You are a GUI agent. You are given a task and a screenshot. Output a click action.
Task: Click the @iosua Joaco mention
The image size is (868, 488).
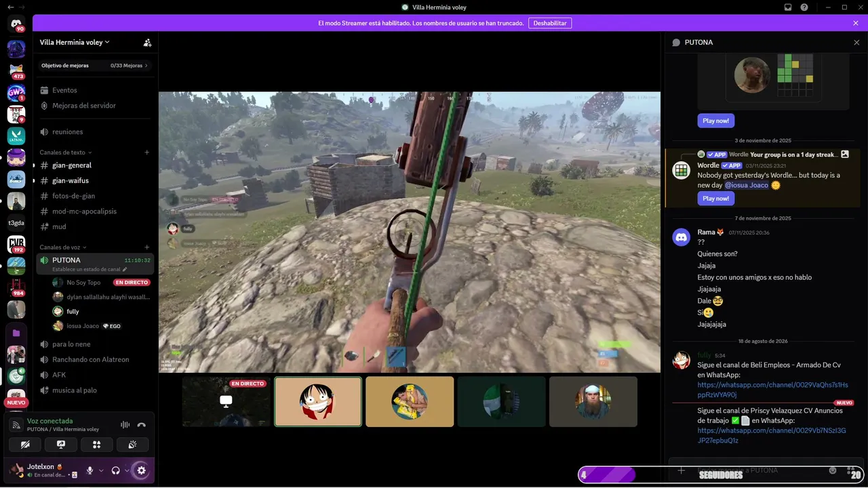click(x=747, y=185)
